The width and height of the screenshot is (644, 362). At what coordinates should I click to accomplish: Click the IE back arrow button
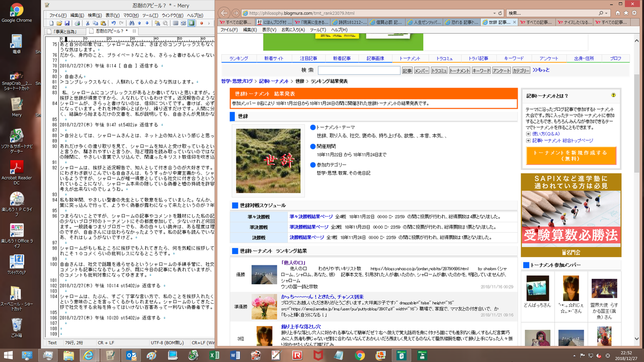point(224,13)
